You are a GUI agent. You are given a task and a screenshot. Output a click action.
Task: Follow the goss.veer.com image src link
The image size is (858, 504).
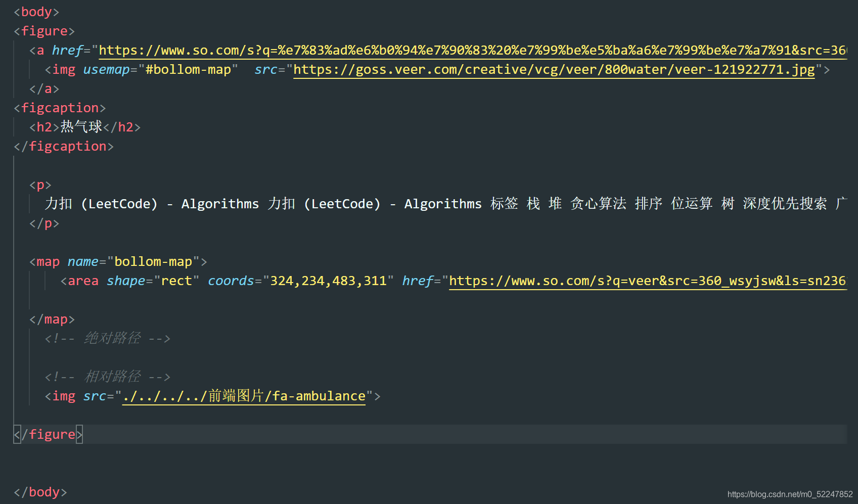pos(554,70)
